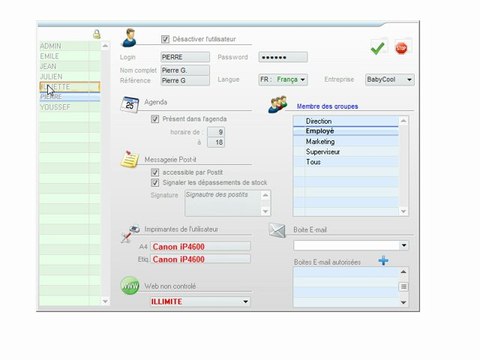The height and width of the screenshot is (360, 480).
Task: Click user list scroll down arrow
Action: 105,301
